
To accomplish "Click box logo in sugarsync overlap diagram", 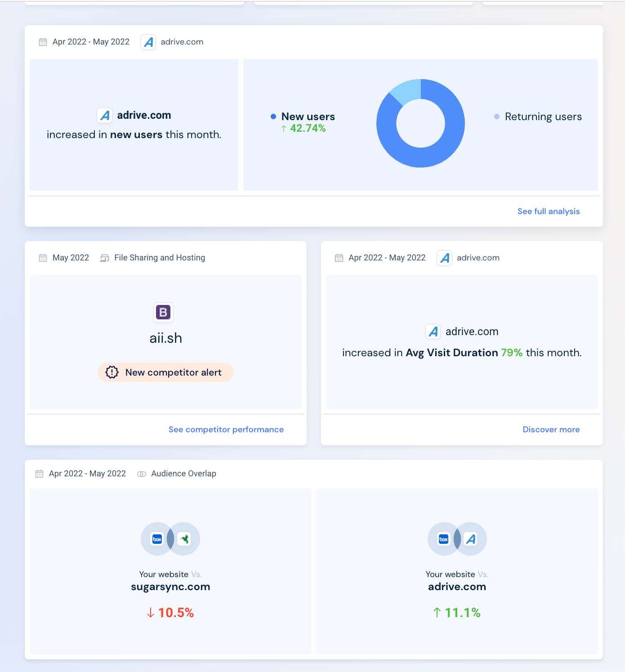I will [157, 539].
